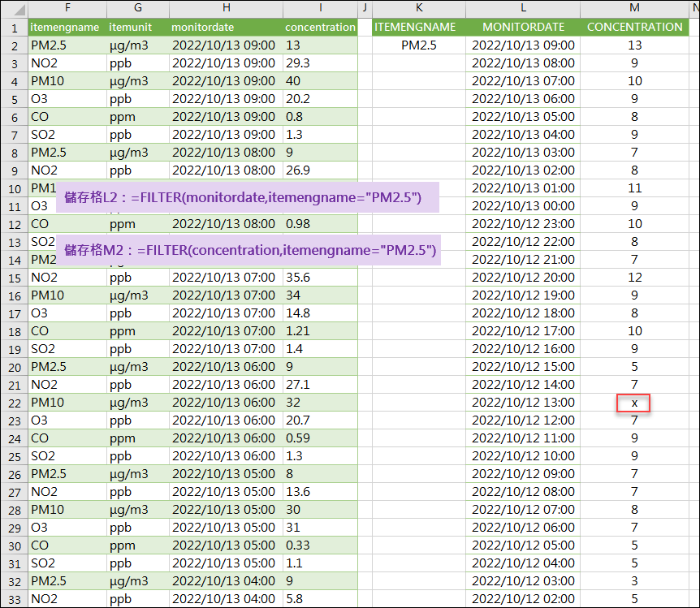Select cell L12 with 2022/10/12 23:00

(x=523, y=224)
